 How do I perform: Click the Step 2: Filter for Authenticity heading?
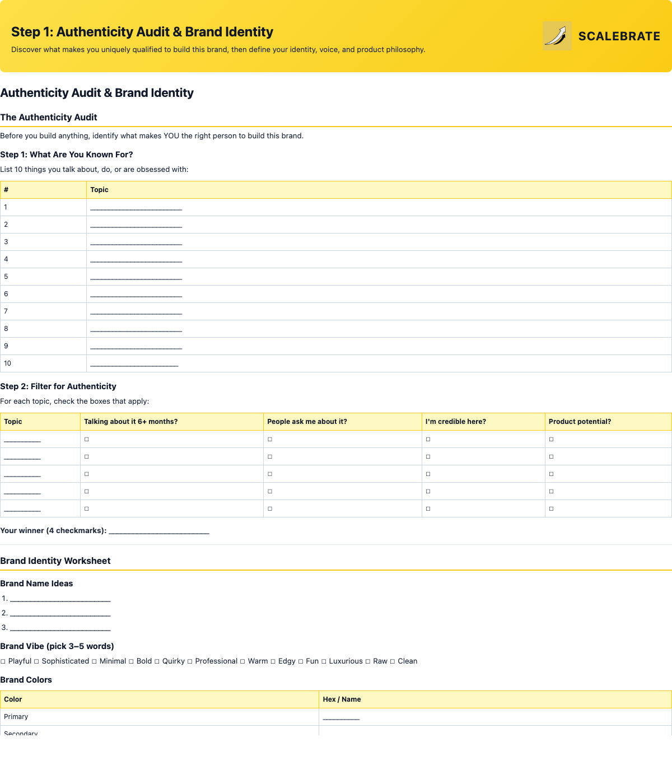(58, 386)
